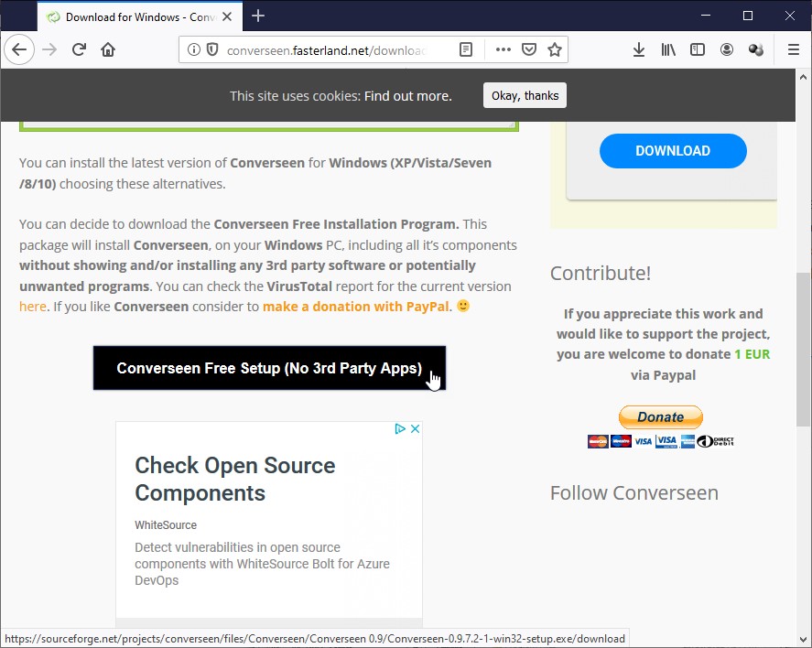Screen dimensions: 812x648
Task: Click the AdChoices triangle icon
Action: pyautogui.click(x=400, y=428)
